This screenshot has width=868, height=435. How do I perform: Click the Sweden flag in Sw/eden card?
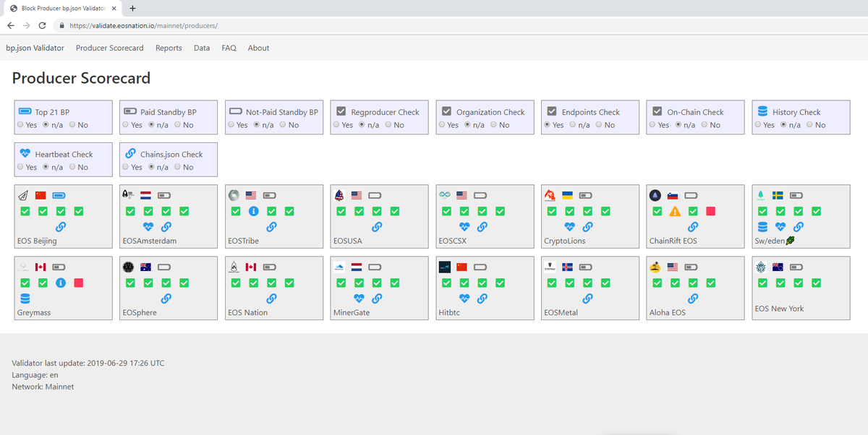point(778,195)
